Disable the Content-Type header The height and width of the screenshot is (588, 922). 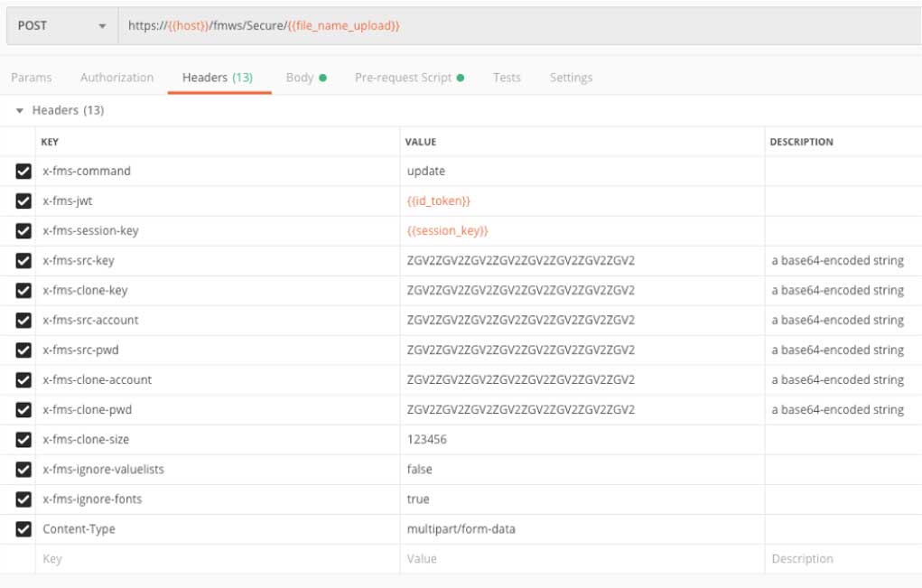tap(23, 529)
